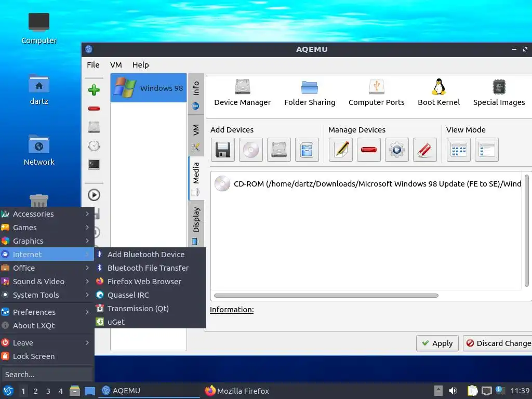Add a CD-ROM device
This screenshot has height=399, width=532.
251,150
